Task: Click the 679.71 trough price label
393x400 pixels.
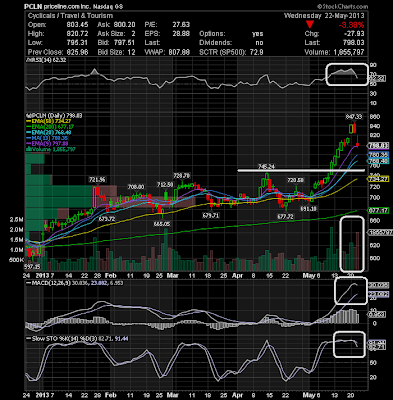Action: [211, 216]
